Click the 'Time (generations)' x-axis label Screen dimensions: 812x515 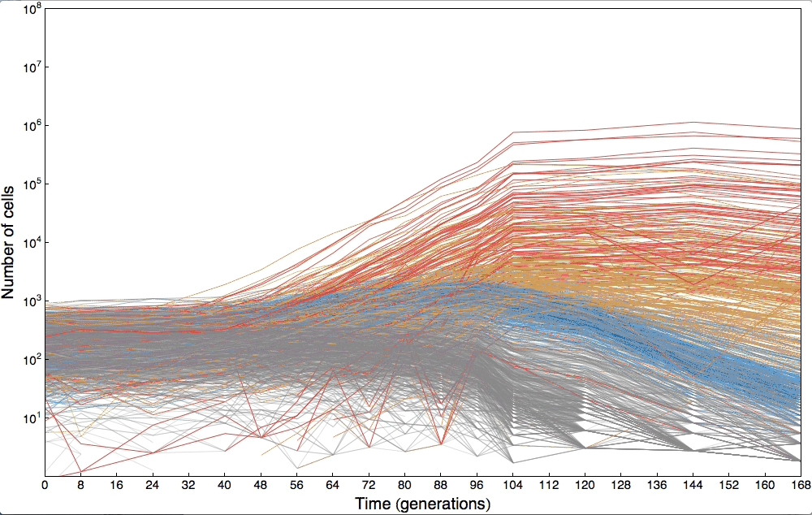(422, 504)
